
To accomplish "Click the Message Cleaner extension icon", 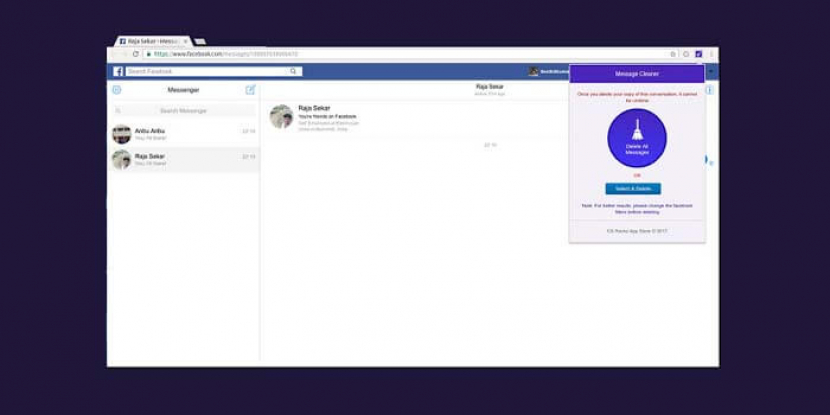I will (699, 54).
